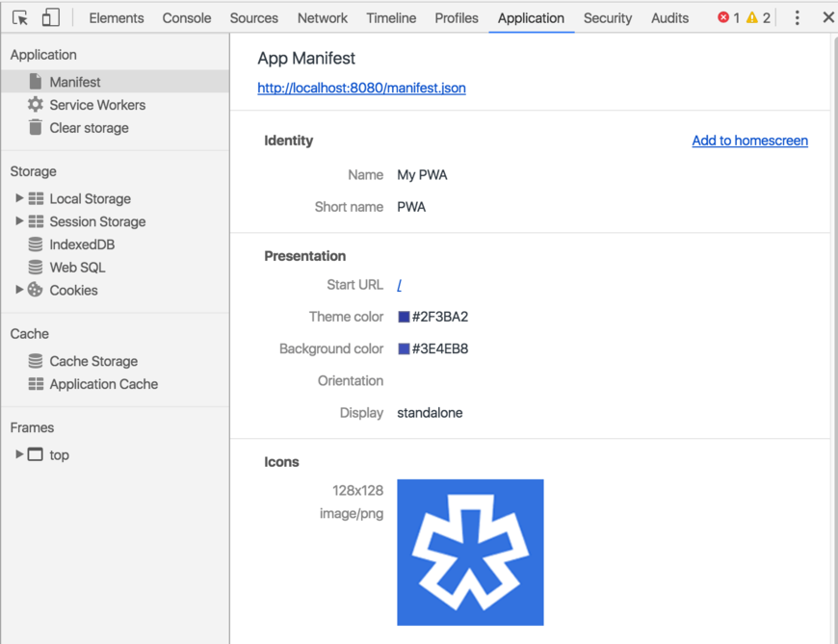Click the 128x128 app icon preview
Viewport: 838px width, 644px height.
470,553
